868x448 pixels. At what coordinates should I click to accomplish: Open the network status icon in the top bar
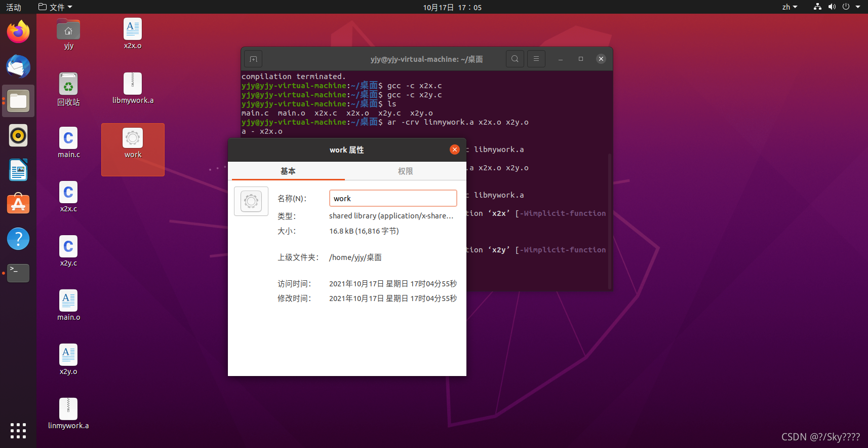[x=817, y=7]
